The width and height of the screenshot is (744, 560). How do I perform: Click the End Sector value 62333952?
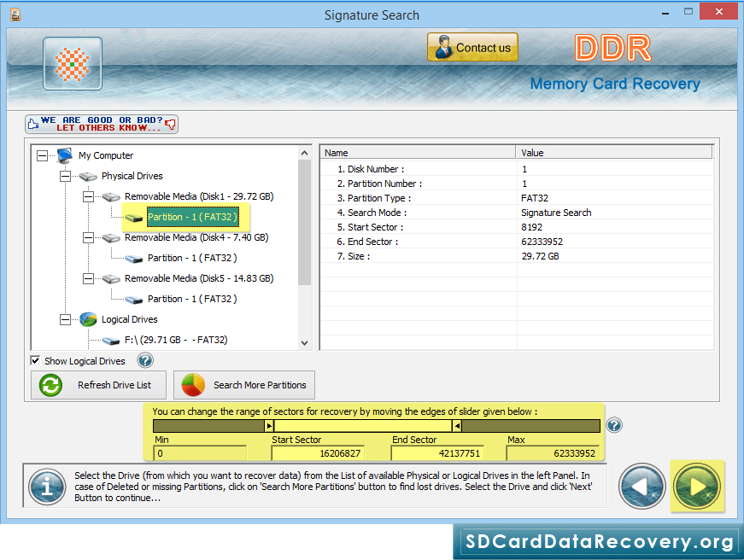click(542, 242)
